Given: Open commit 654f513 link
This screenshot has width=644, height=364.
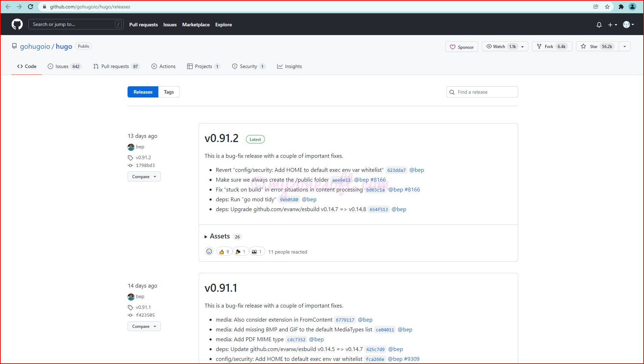Looking at the screenshot, I should (379, 209).
